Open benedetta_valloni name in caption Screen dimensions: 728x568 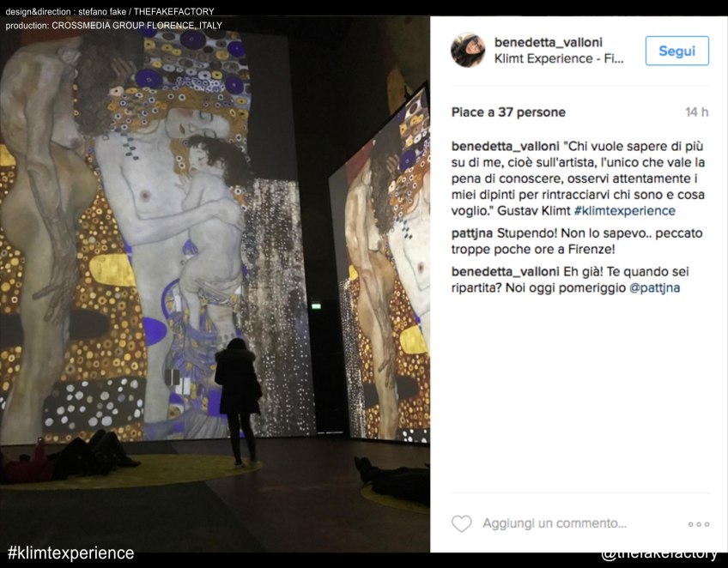[x=505, y=147]
